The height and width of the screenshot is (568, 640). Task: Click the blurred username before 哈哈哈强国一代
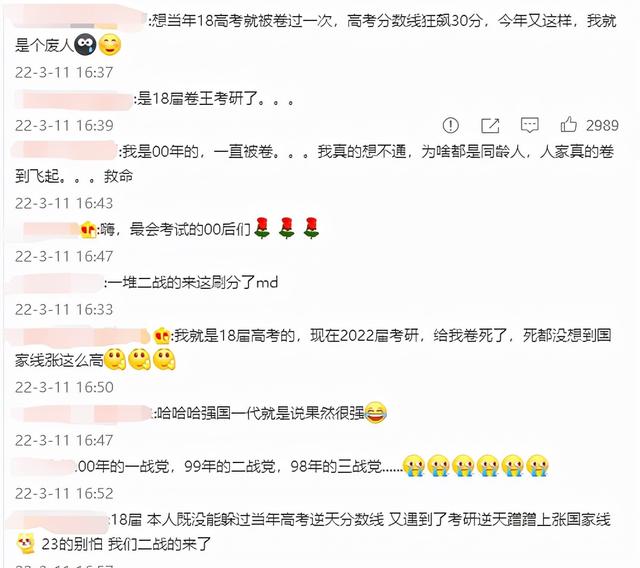(82, 414)
